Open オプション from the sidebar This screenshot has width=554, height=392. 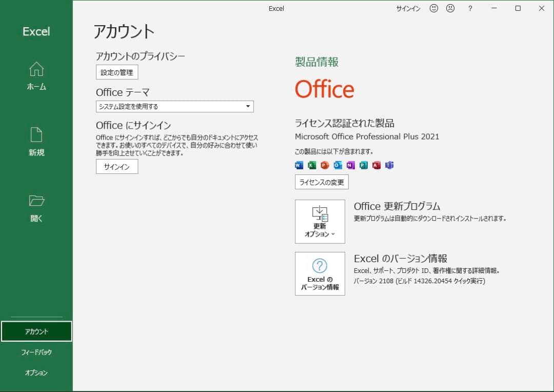pos(36,373)
